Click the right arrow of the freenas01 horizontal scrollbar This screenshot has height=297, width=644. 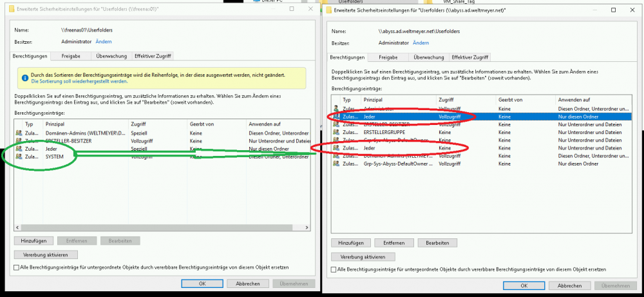coord(307,227)
